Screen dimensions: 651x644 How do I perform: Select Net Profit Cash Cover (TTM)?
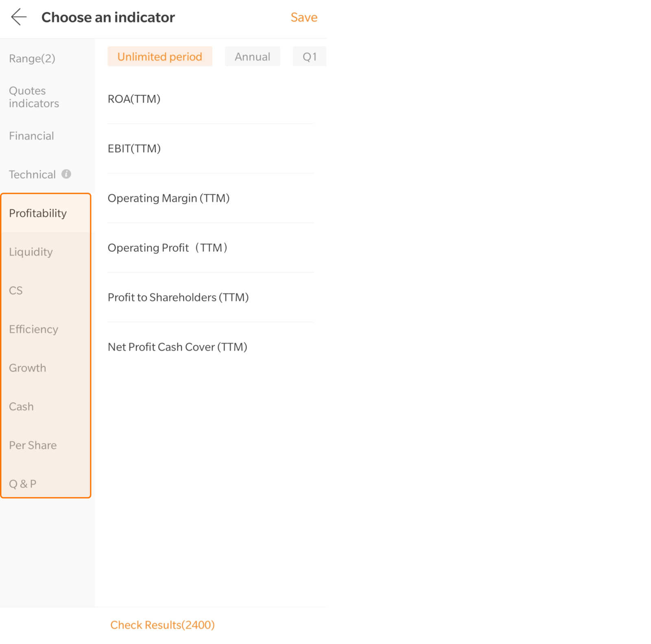click(177, 347)
